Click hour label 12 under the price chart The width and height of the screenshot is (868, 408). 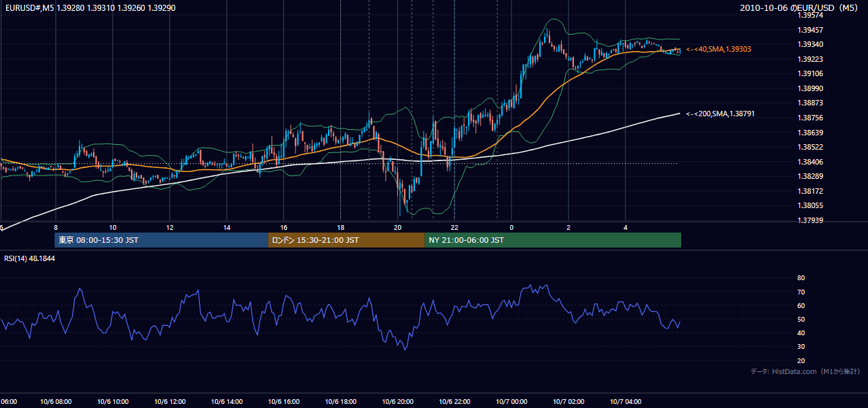tap(170, 228)
